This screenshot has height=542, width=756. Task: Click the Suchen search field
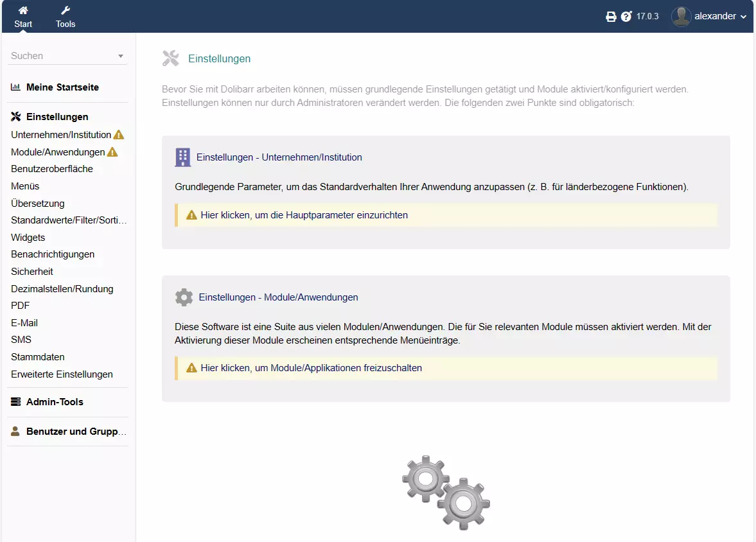pos(67,56)
